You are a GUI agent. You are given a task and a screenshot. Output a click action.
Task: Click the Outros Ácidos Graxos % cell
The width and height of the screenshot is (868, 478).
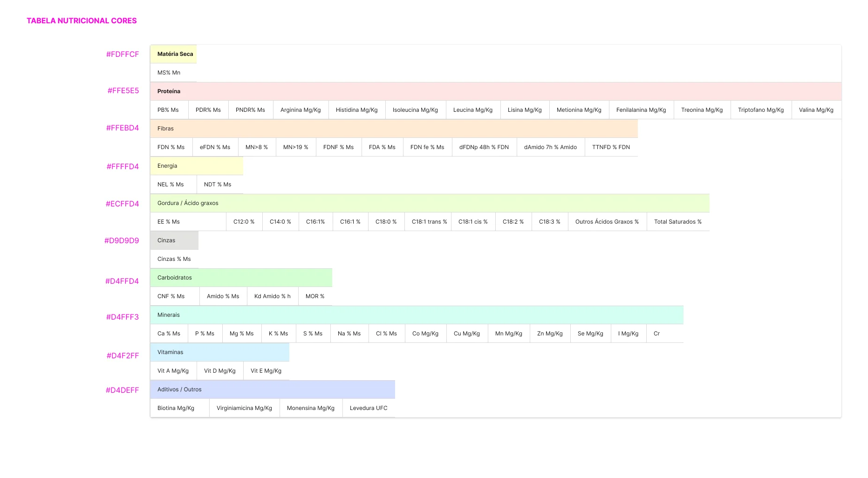tap(607, 222)
